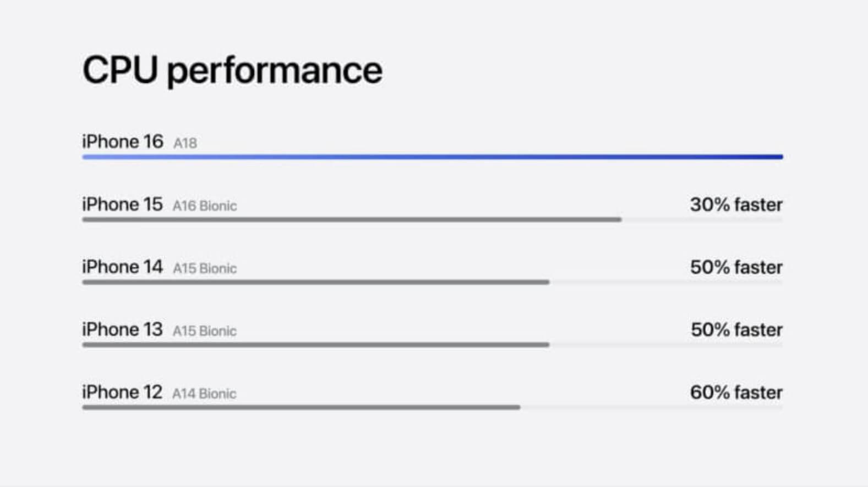
Task: Click the iPhone 14 gray performance bar
Action: (316, 282)
